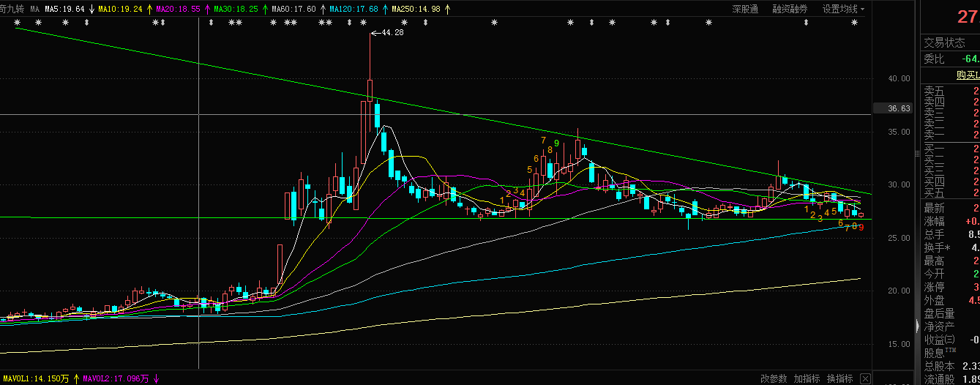This screenshot has height=385, width=980.
Task: Click the magenta up arrow beside MA20
Action: (206, 10)
